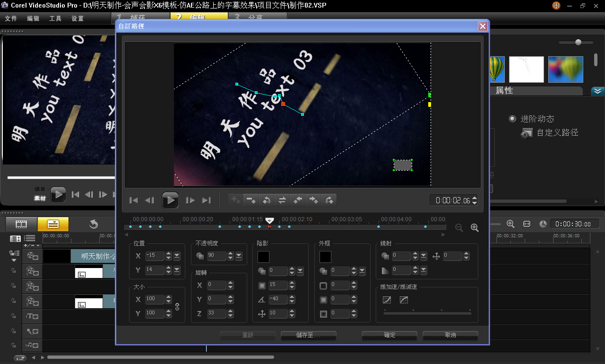605x364 pixels.
Task: Click move keyframe left icon
Action: pyautogui.click(x=298, y=200)
